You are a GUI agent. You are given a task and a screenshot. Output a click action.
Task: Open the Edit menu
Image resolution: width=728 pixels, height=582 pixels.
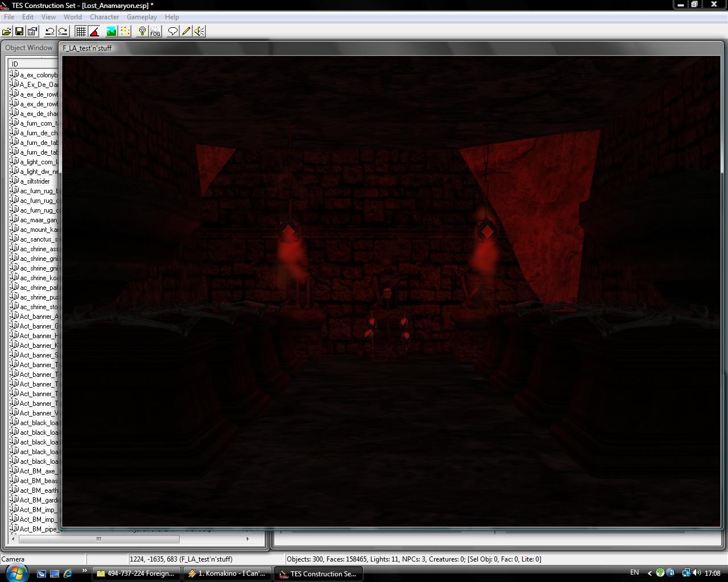click(x=28, y=17)
